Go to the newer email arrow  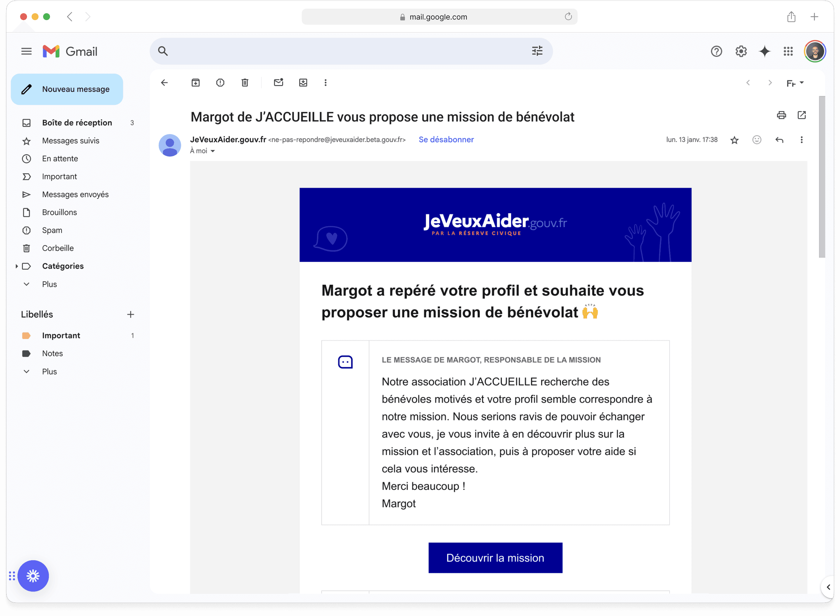click(748, 83)
